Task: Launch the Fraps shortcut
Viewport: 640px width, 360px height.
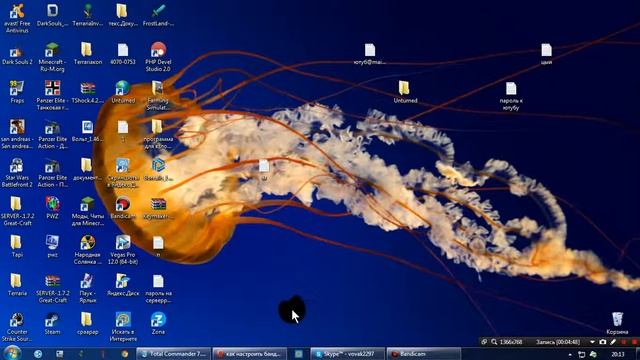Action: point(17,92)
